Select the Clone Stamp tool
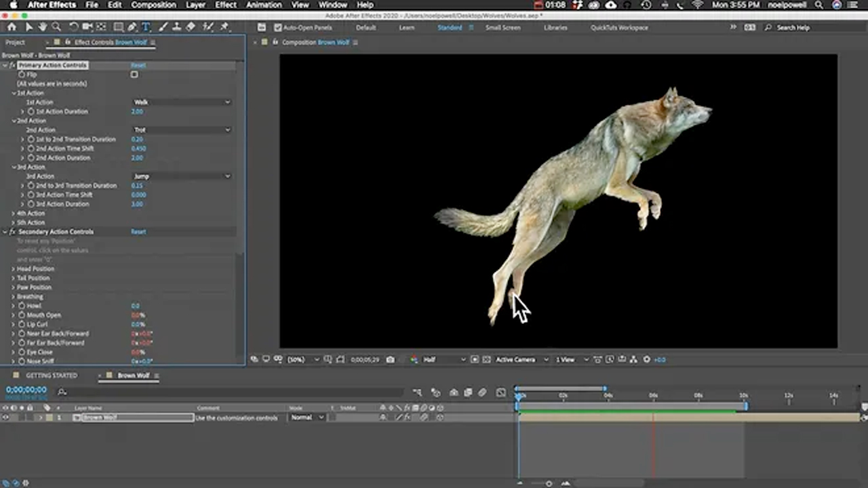868x488 pixels. point(177,27)
